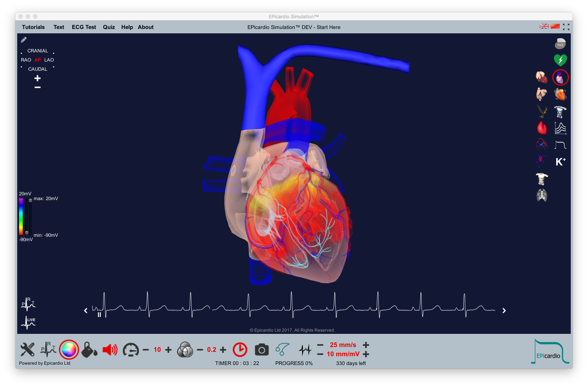The image size is (588, 387).
Task: Activate the green defibrillator heart icon
Action: [560, 60]
